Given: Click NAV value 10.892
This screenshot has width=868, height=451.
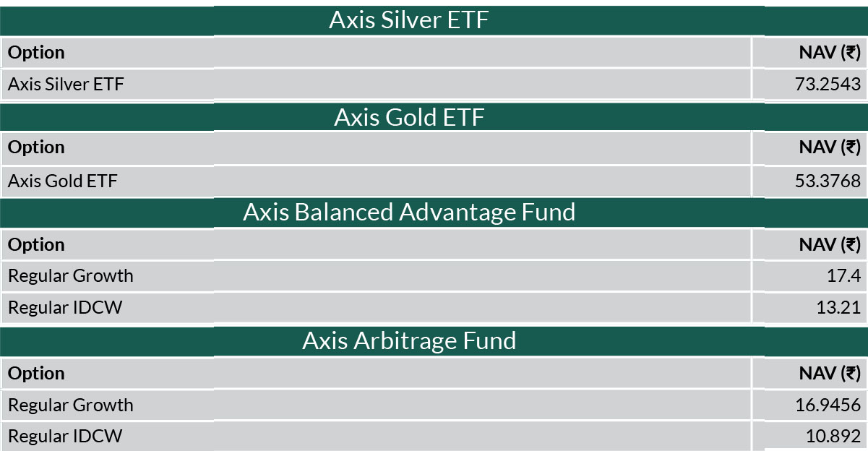Looking at the screenshot, I should point(833,437).
